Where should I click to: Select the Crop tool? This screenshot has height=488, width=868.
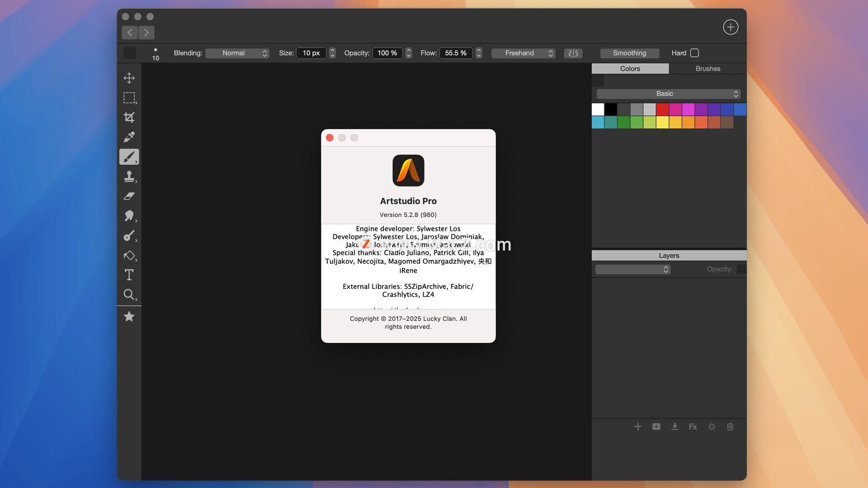coord(129,117)
